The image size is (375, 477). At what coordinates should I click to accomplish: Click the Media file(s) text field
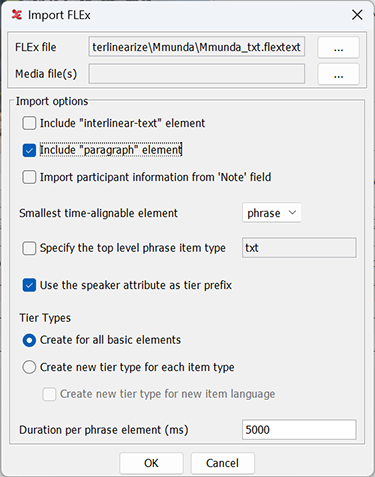point(197,74)
